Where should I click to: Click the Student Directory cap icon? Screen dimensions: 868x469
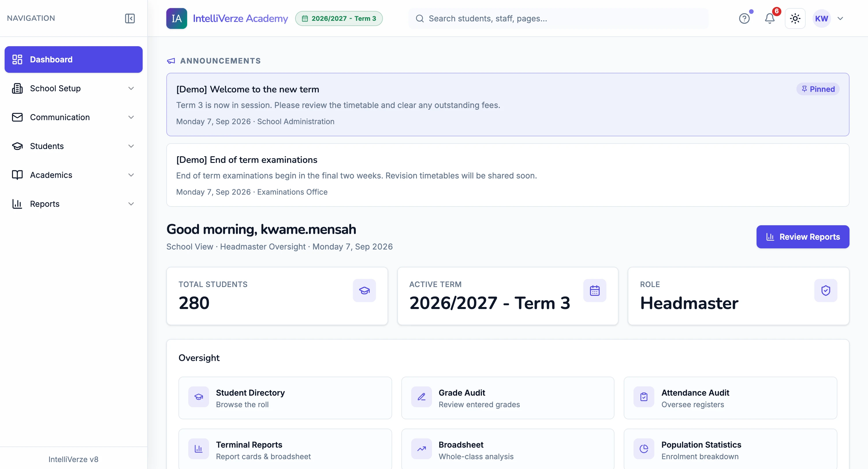click(198, 397)
